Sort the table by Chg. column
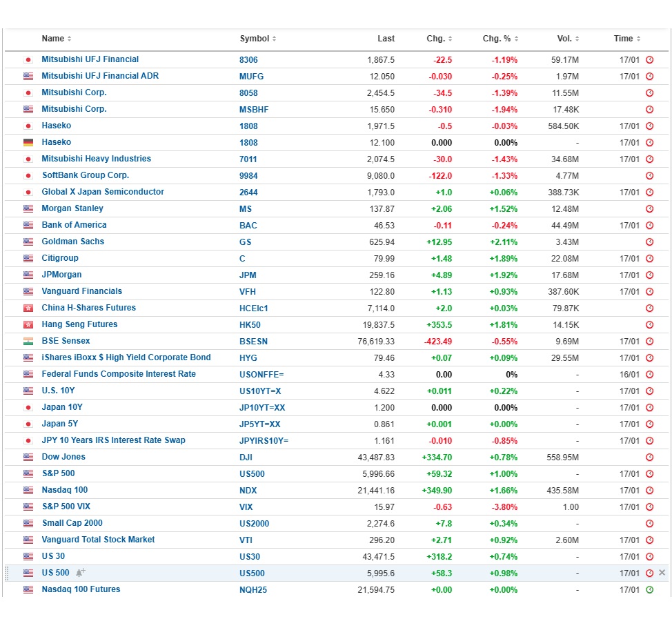Viewport: 672px width, 619px height. (x=439, y=39)
